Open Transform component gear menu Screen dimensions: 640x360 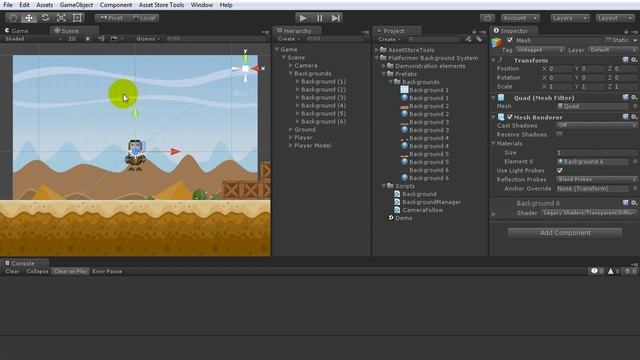click(634, 60)
